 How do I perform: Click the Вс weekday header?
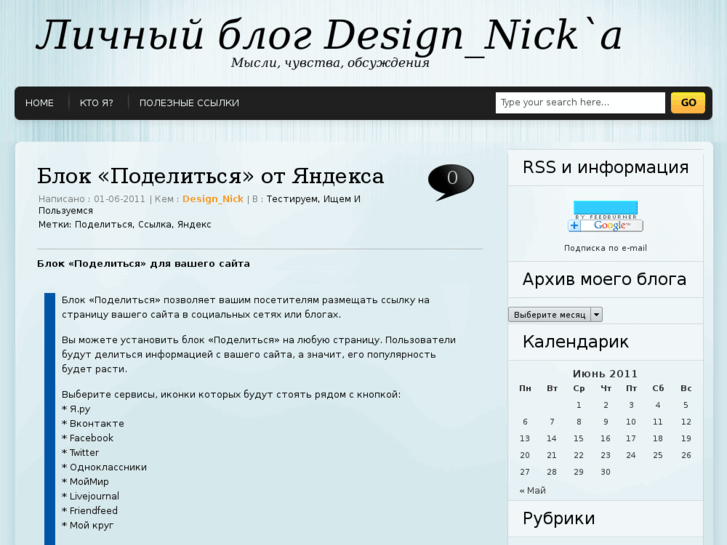click(686, 388)
